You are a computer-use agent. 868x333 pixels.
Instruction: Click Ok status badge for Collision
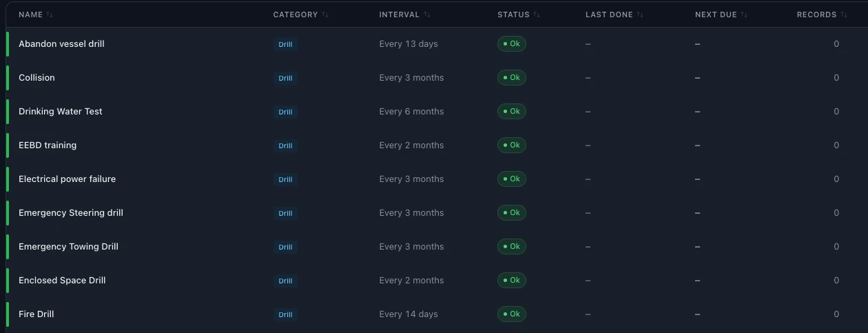click(x=512, y=77)
